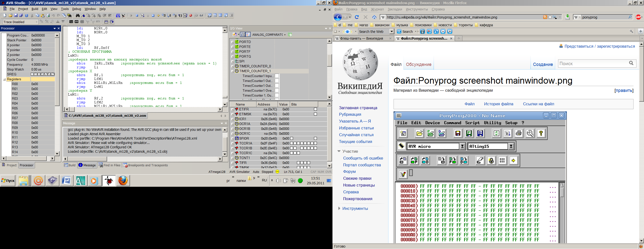Click Заглавная страница sidebar link
644x249 pixels.
coord(358,108)
